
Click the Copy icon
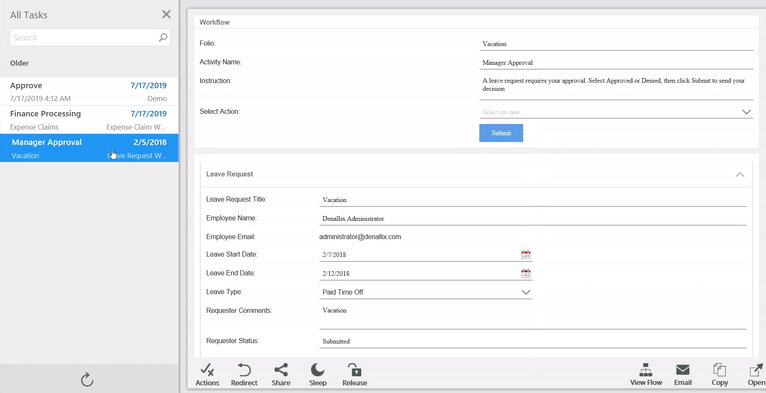719,375
